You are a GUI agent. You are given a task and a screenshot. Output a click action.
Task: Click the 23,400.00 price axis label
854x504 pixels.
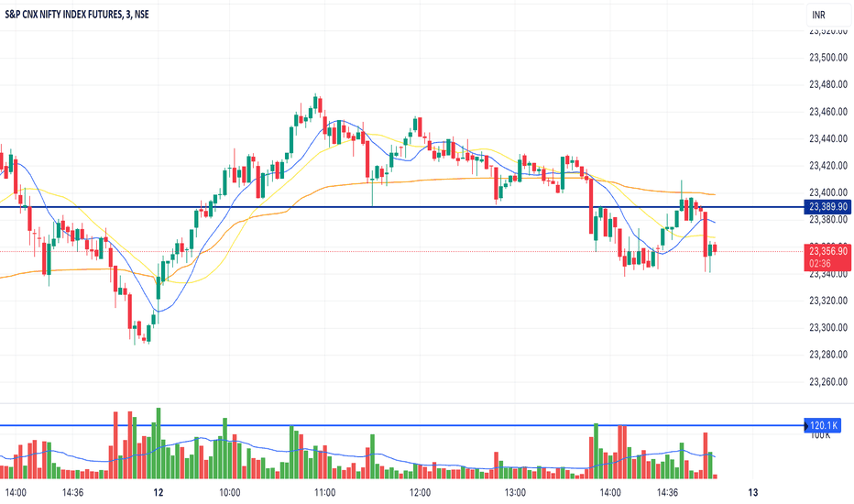828,192
